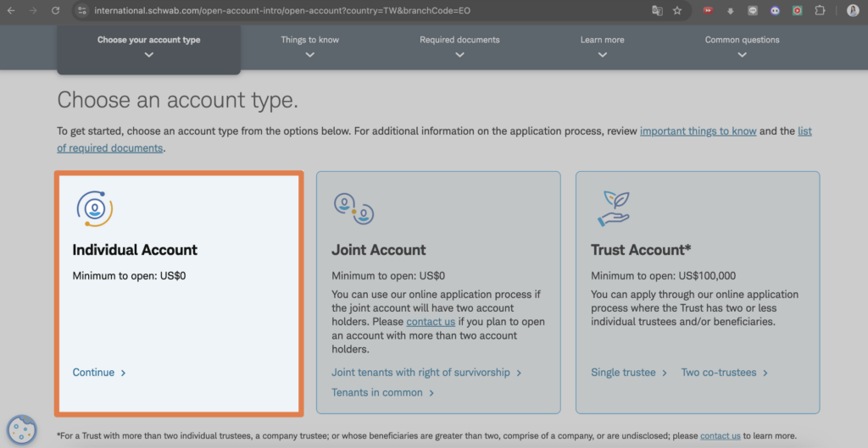Expand the 'Things to know' section
The height and width of the screenshot is (448, 868).
coord(309,47)
